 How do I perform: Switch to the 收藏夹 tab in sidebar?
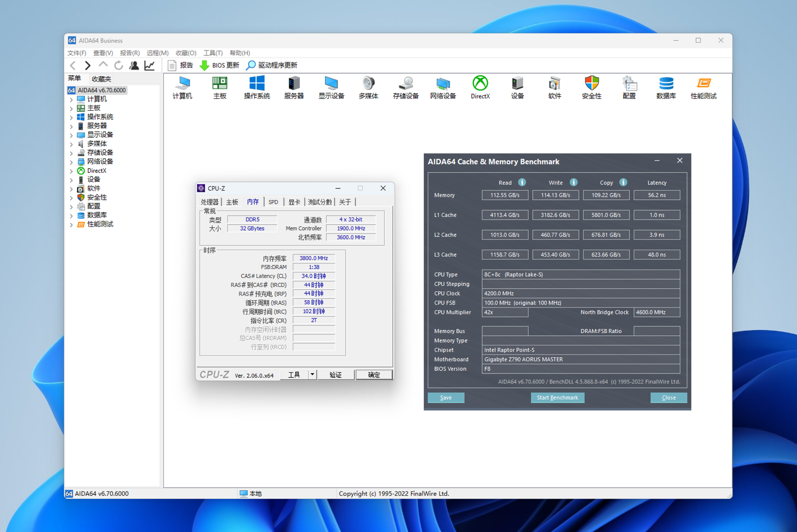click(x=101, y=79)
